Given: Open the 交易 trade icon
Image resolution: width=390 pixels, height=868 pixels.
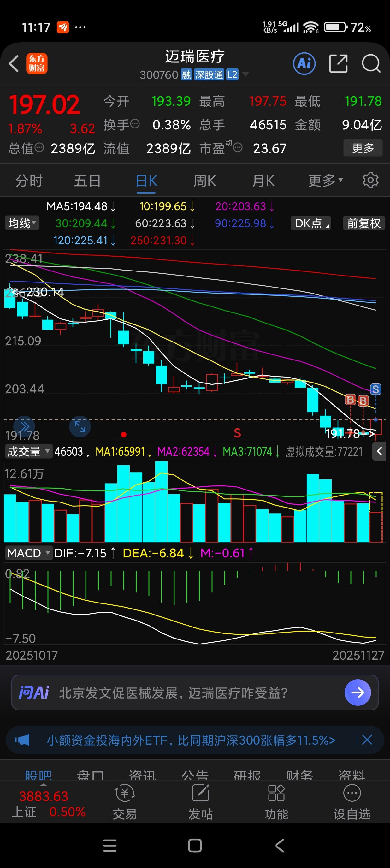Looking at the screenshot, I should [x=125, y=802].
